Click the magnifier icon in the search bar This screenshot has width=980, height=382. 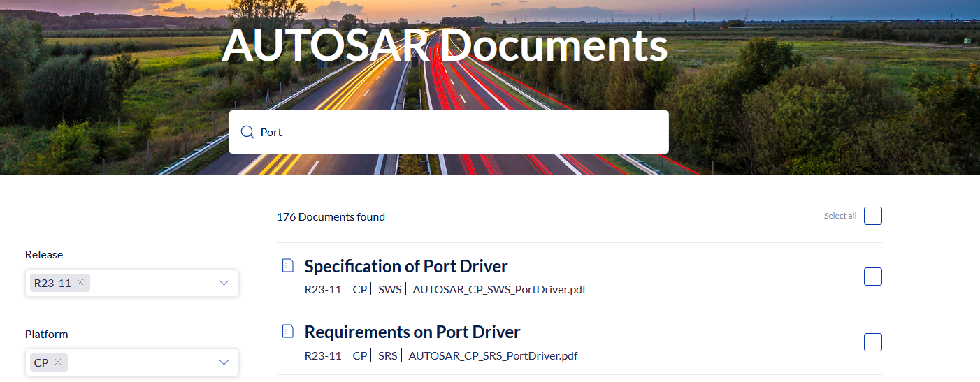tap(247, 133)
